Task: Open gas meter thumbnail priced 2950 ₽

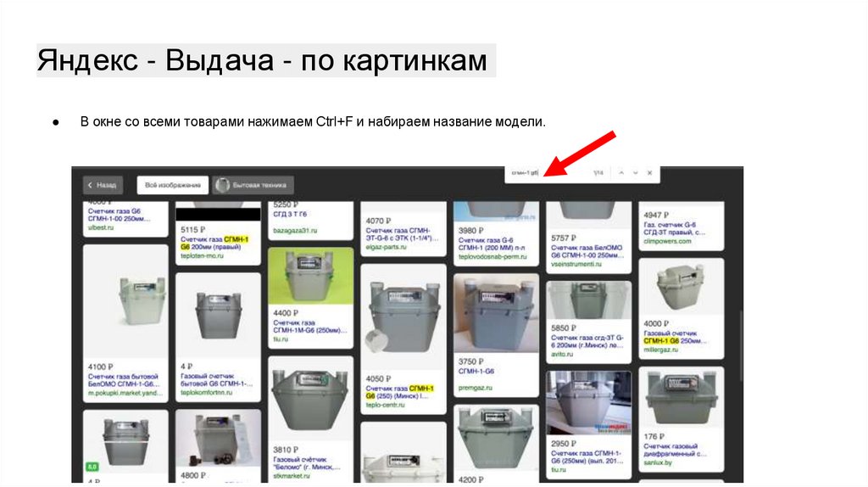Action: 588,403
